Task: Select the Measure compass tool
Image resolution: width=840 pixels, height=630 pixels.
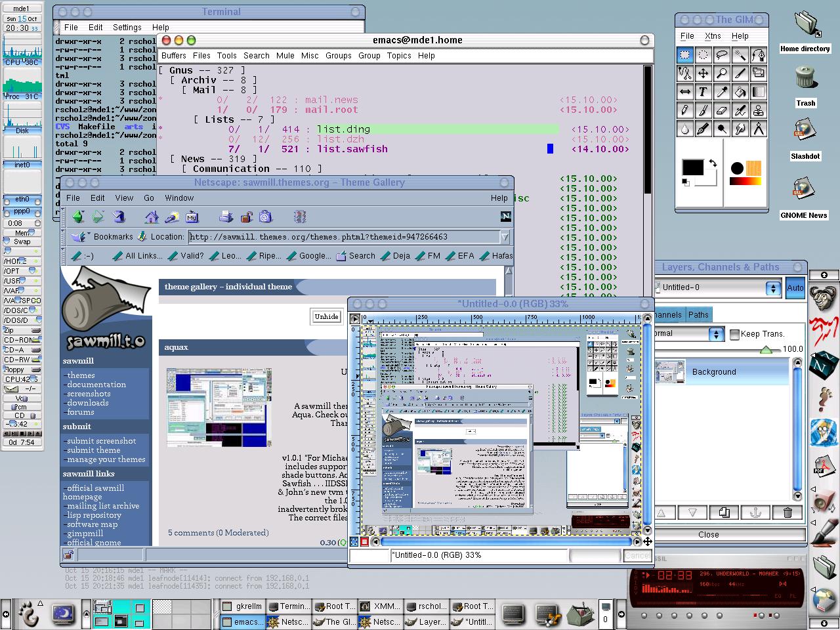Action: pos(758,129)
